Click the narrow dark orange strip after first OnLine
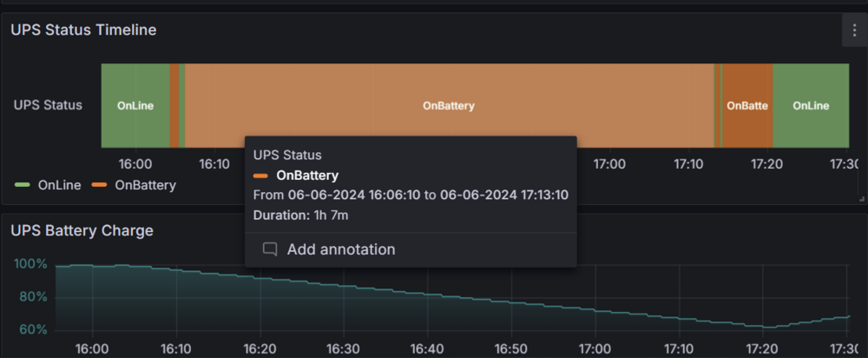 click(x=174, y=105)
